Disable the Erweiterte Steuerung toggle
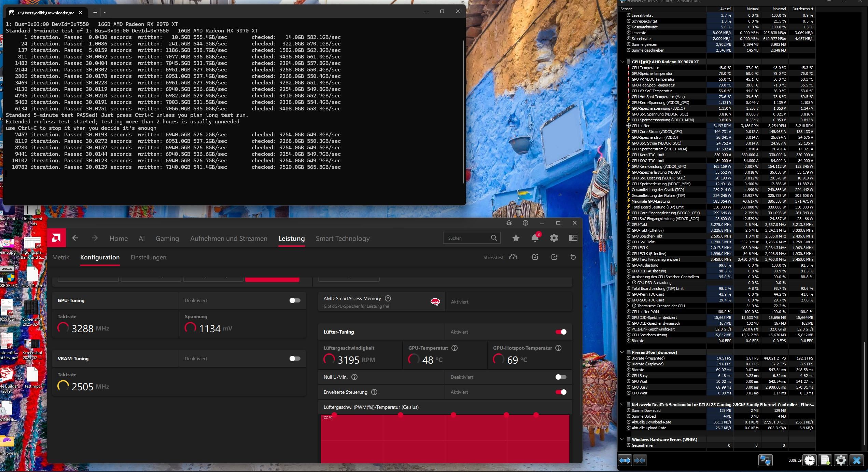This screenshot has height=472, width=868. point(561,392)
